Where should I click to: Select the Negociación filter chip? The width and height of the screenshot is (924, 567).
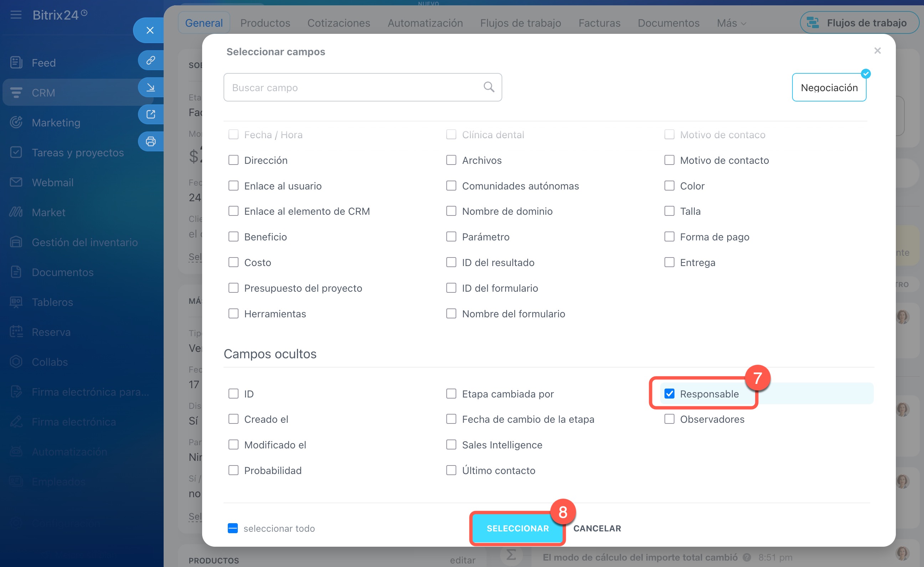pyautogui.click(x=829, y=87)
